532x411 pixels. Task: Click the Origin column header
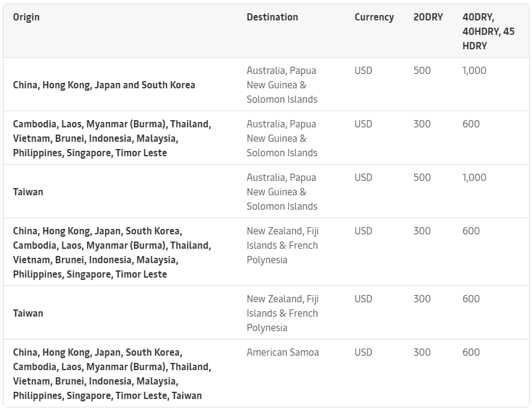[26, 17]
